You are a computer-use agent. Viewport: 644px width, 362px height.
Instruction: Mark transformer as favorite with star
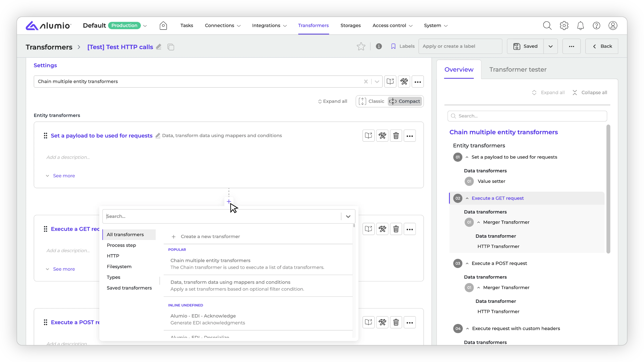coord(361,46)
